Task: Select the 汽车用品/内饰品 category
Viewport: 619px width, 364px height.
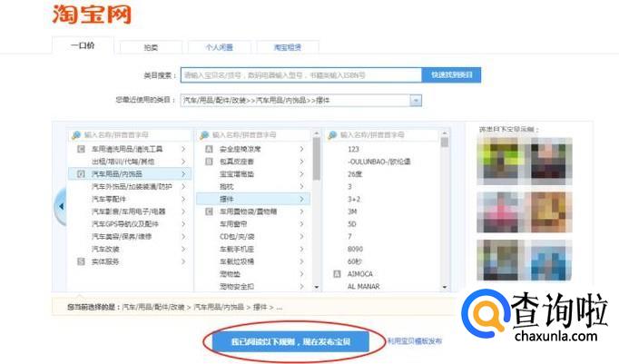Action: coord(130,173)
